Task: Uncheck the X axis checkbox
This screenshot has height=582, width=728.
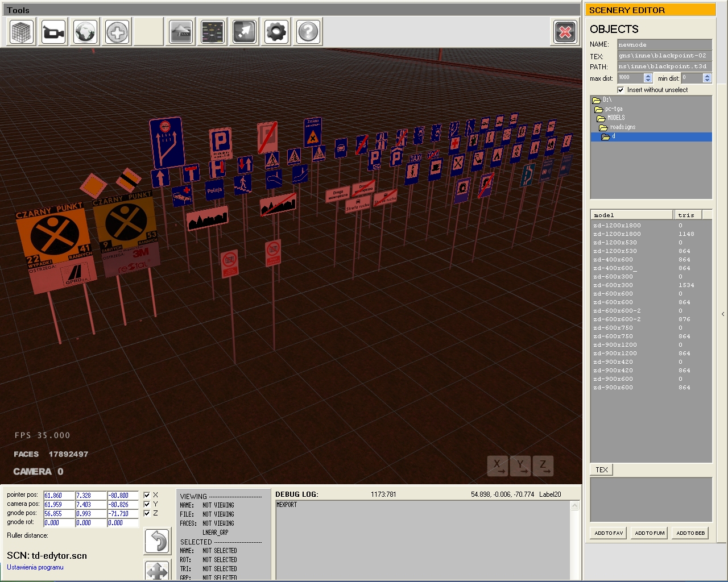Action: tap(147, 495)
